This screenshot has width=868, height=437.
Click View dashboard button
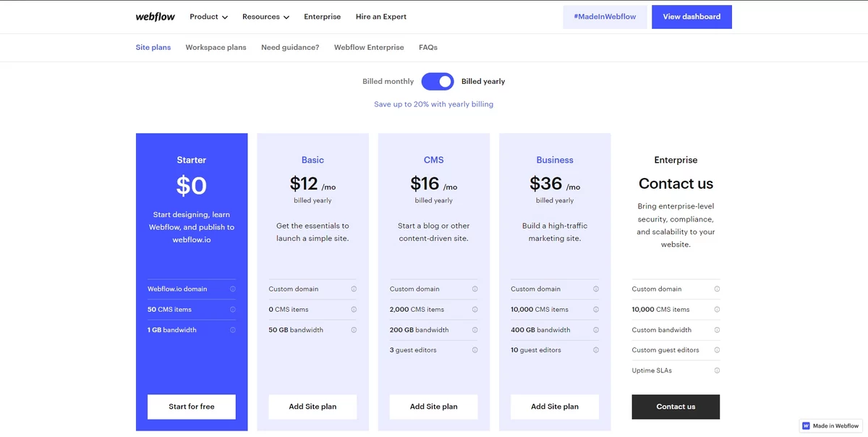[x=692, y=17]
